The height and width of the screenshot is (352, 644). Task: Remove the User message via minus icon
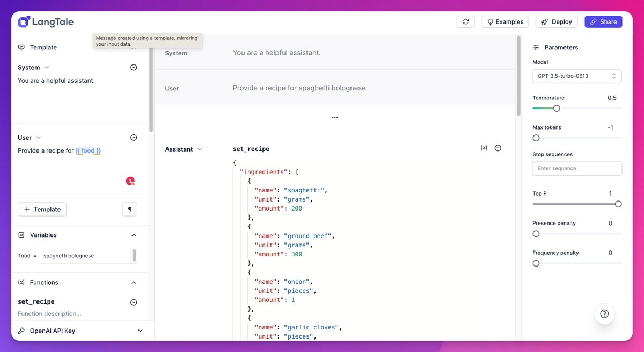click(x=133, y=137)
